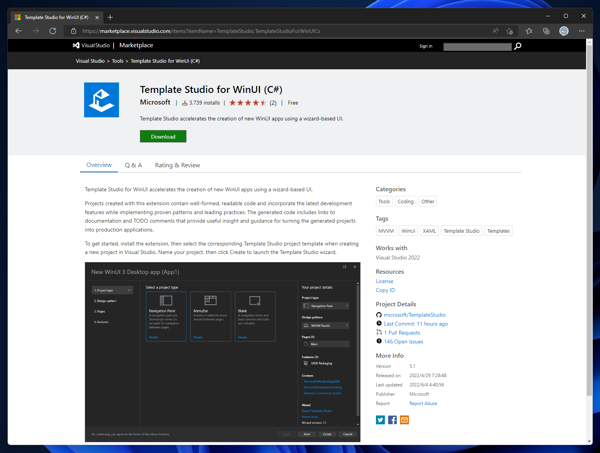This screenshot has height=453, width=600.
Task: Open the browser profile avatar
Action: tap(564, 31)
